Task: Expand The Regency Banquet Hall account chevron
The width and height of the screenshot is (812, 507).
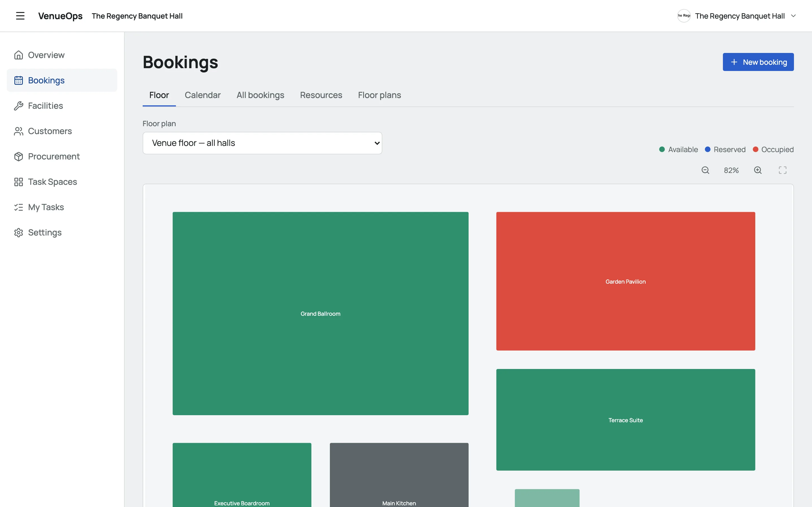Action: tap(793, 16)
